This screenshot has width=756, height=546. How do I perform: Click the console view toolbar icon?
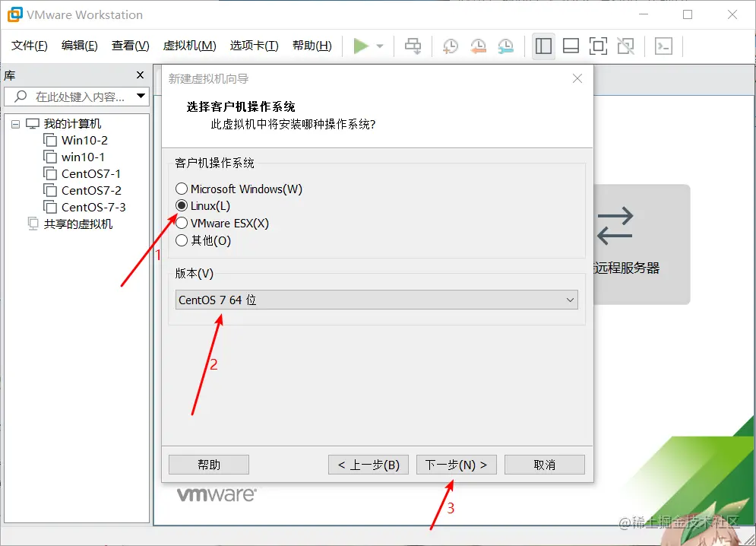click(x=663, y=46)
